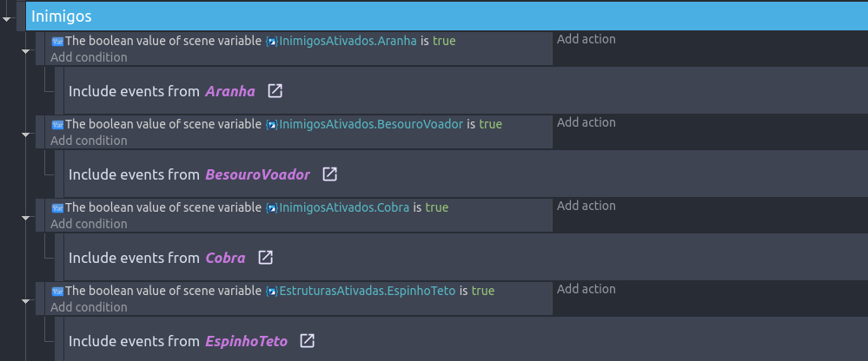Image resolution: width=868 pixels, height=361 pixels.
Task: Click the Var icon of EspinhoTeto condition
Action: click(57, 291)
